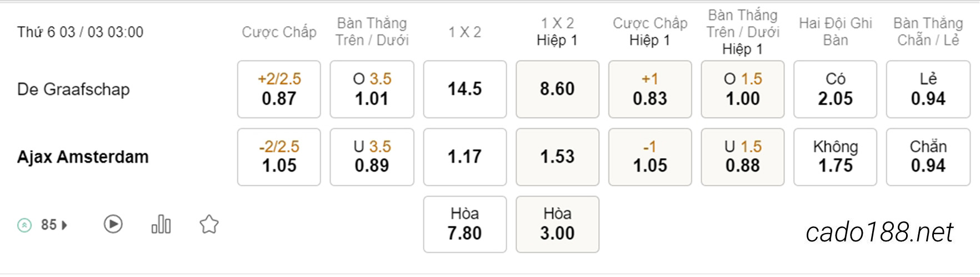
Task: Select first-half handicap +1 at 0.83
Action: pyautogui.click(x=650, y=89)
